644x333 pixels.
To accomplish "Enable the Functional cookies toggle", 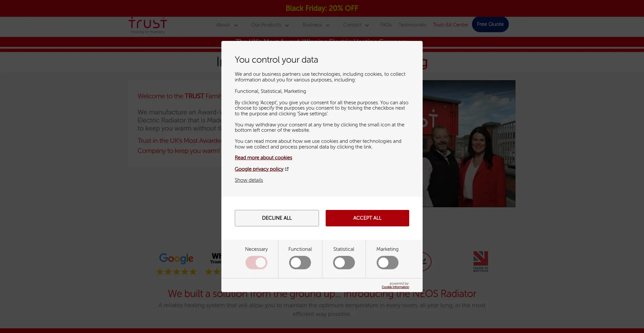I will pos(300,263).
